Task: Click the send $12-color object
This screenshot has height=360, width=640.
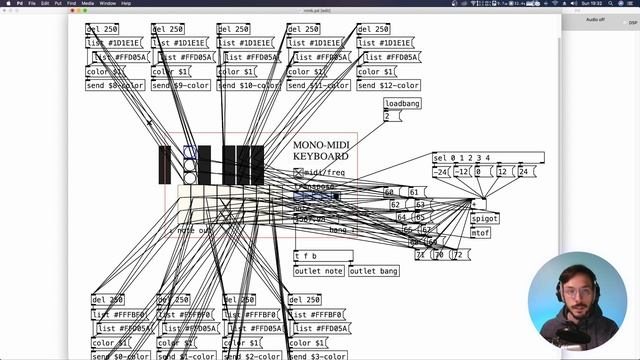Action: 389,85
